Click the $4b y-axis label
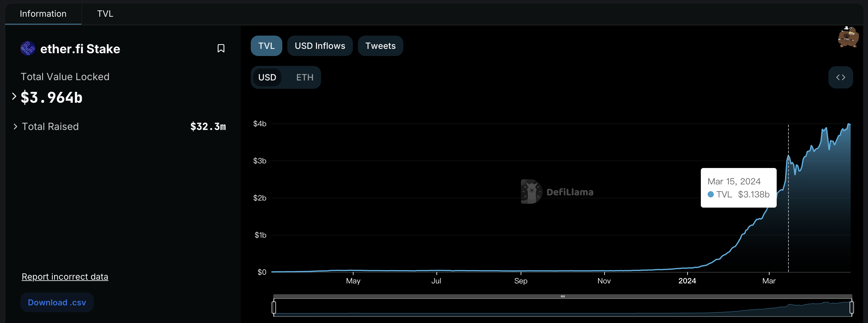868x323 pixels. click(x=260, y=124)
